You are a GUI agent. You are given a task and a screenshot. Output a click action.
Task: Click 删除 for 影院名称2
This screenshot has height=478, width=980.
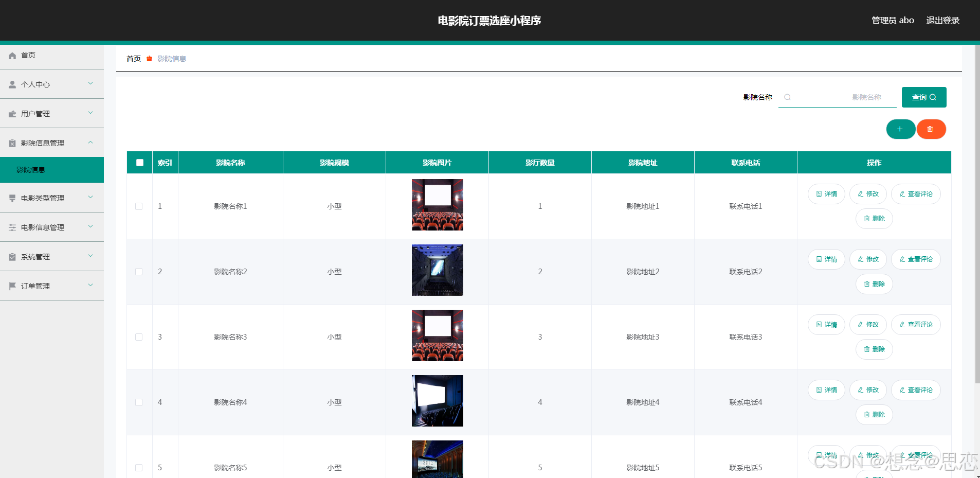[874, 284]
